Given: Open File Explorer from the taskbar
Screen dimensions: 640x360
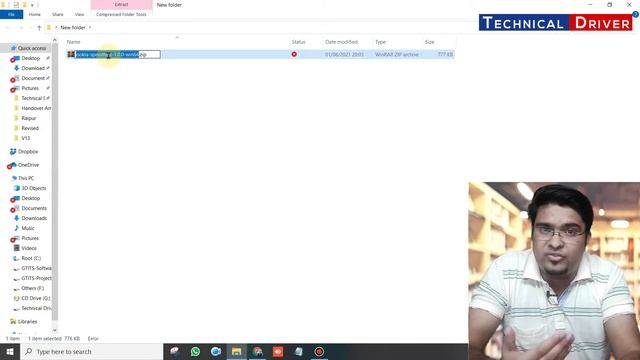Looking at the screenshot, I should tap(236, 351).
